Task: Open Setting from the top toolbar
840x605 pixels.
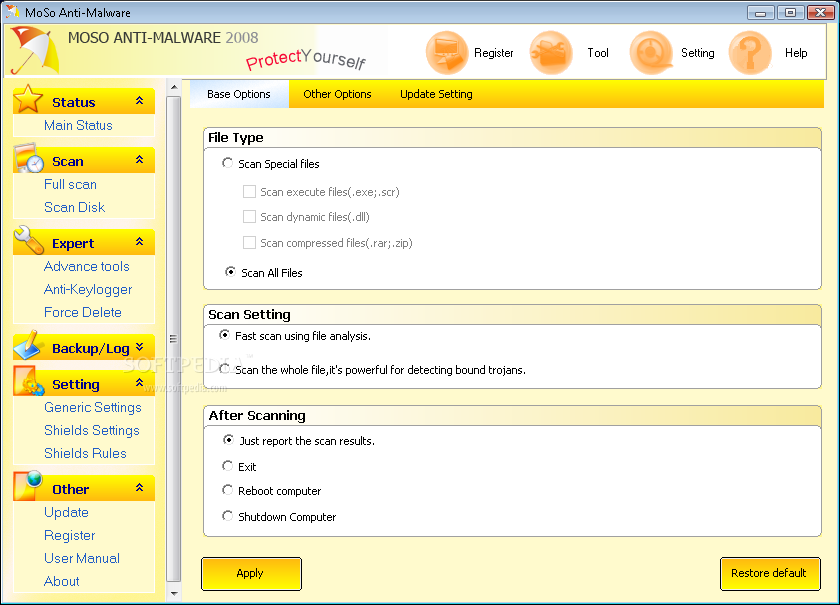Action: point(698,53)
